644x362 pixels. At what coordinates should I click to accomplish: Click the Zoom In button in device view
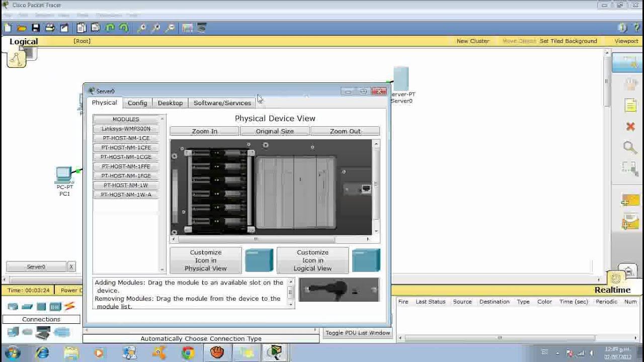click(x=204, y=131)
